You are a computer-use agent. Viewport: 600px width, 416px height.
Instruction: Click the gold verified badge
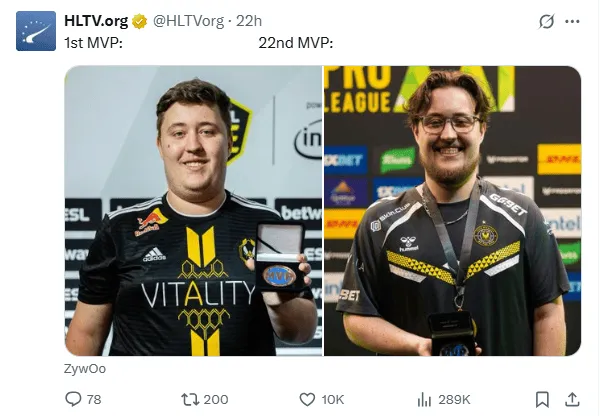point(140,21)
